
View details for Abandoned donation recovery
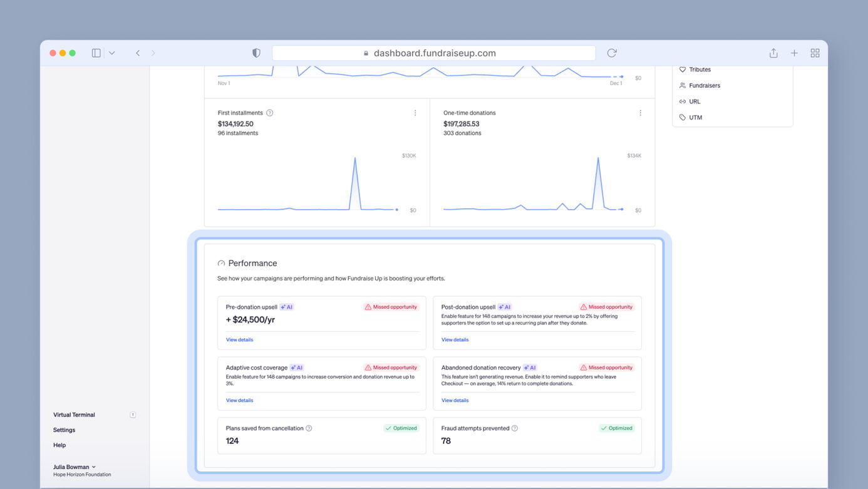[455, 401]
